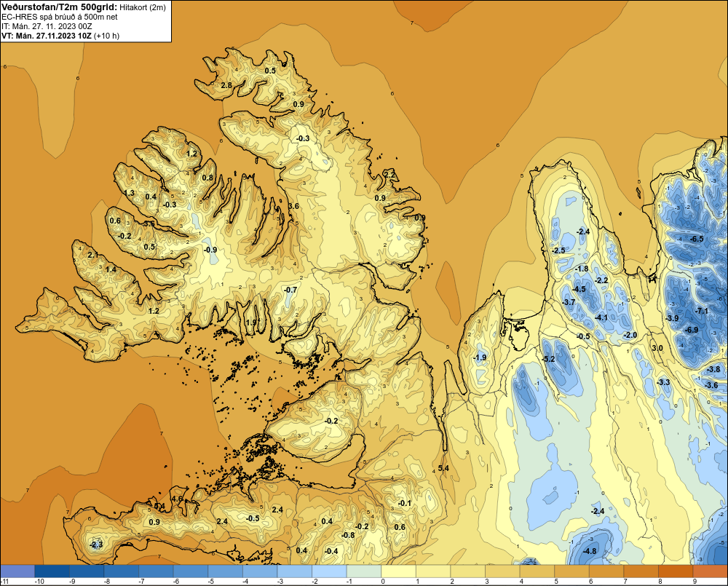Click the -1.8 temperature value
Image resolution: width=728 pixels, height=586 pixels.
(x=582, y=269)
